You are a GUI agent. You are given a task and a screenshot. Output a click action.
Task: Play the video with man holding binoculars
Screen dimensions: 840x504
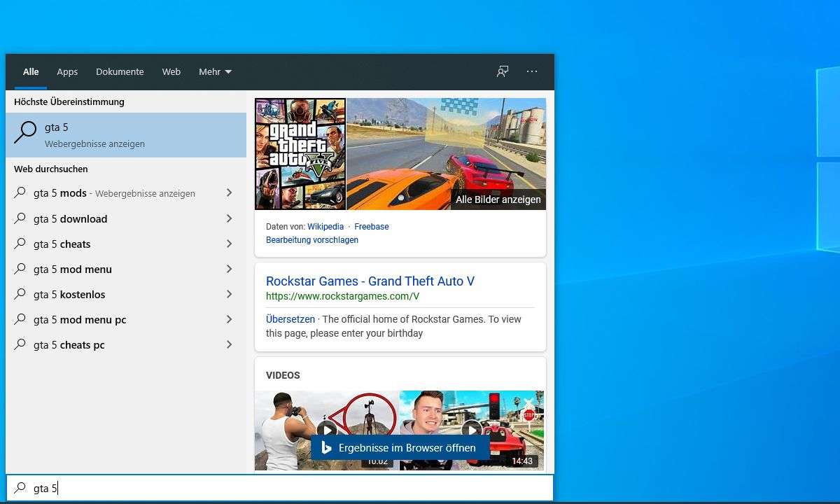tap(327, 430)
